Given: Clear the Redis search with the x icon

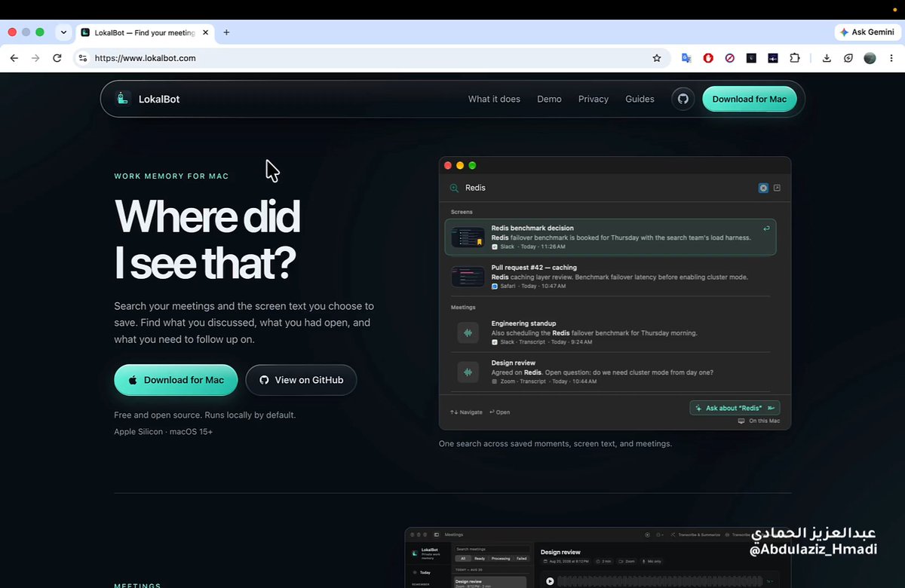Looking at the screenshot, I should 763,188.
